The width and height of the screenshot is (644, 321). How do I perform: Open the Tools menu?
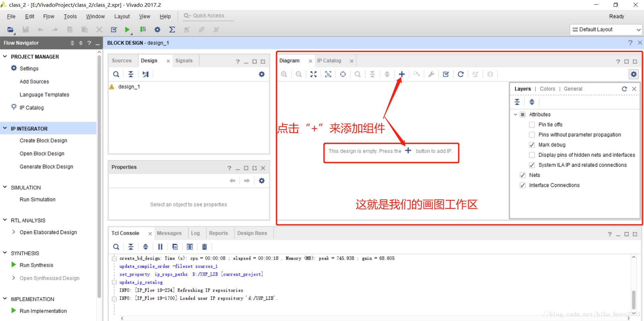click(70, 16)
